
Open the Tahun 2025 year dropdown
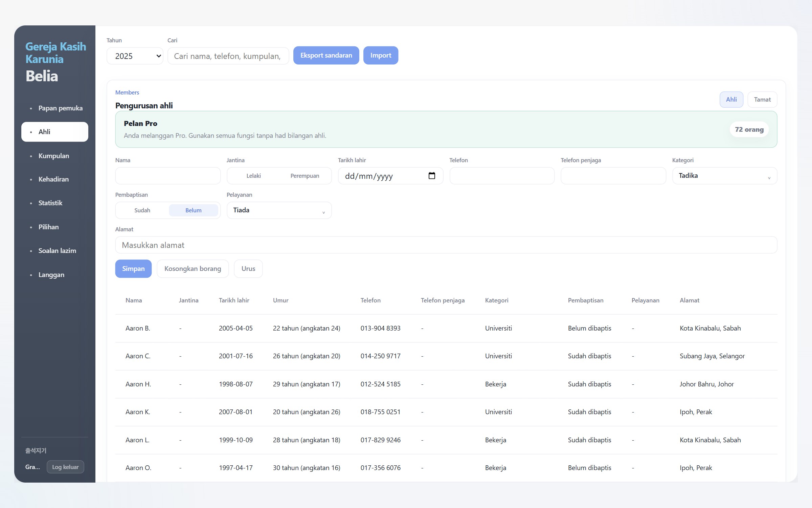point(135,56)
